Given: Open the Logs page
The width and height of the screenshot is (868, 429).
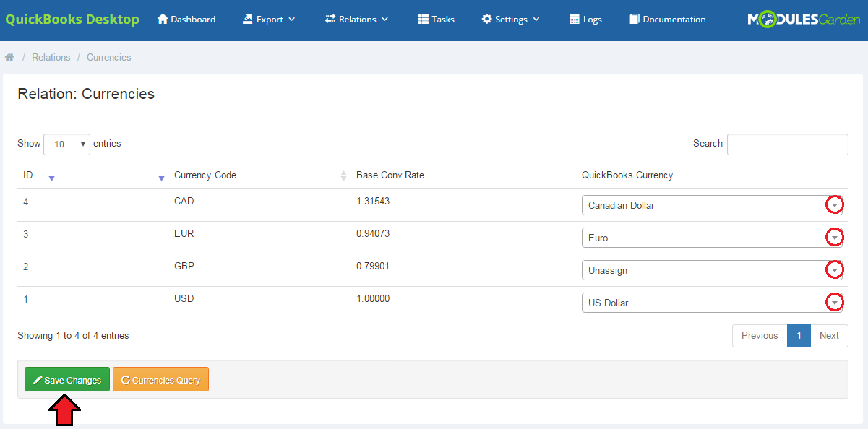Looking at the screenshot, I should pyautogui.click(x=585, y=19).
